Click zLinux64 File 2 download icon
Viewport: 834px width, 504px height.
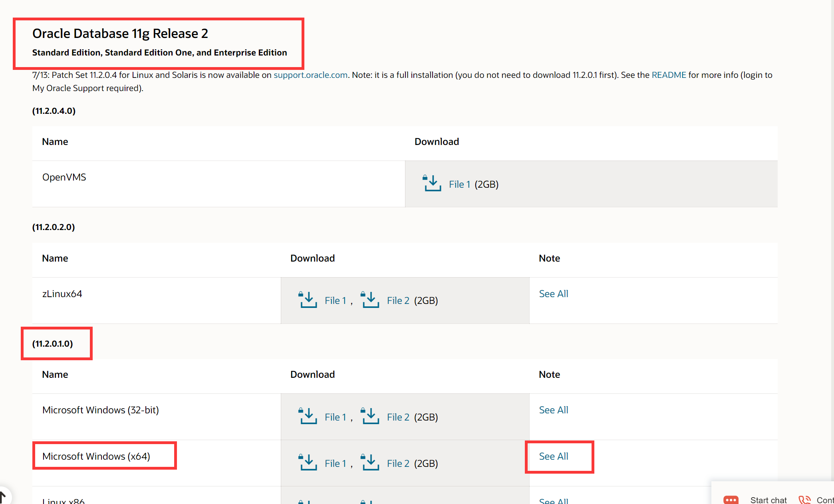coord(370,300)
